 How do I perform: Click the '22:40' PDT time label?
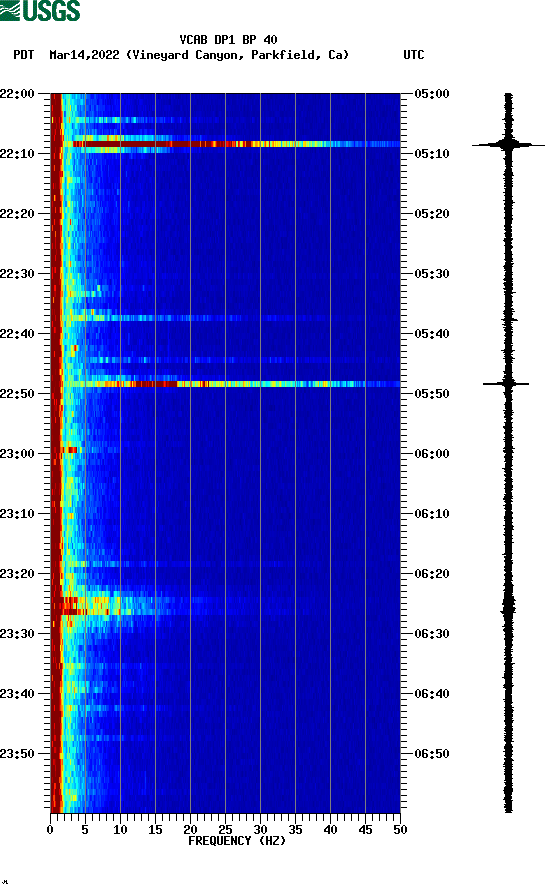(x=18, y=333)
